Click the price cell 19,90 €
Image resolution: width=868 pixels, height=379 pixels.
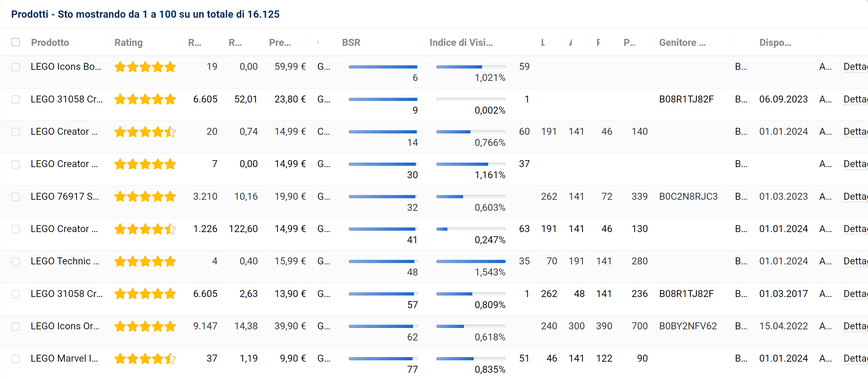[290, 197]
